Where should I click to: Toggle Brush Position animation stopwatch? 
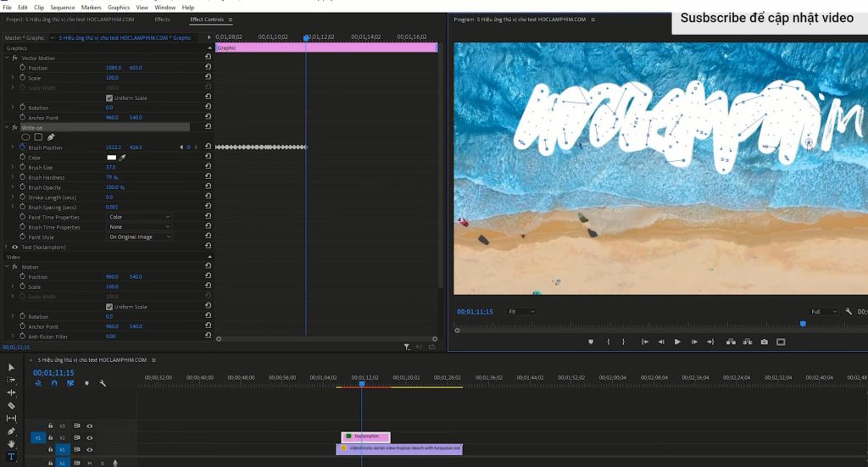pyautogui.click(x=23, y=147)
